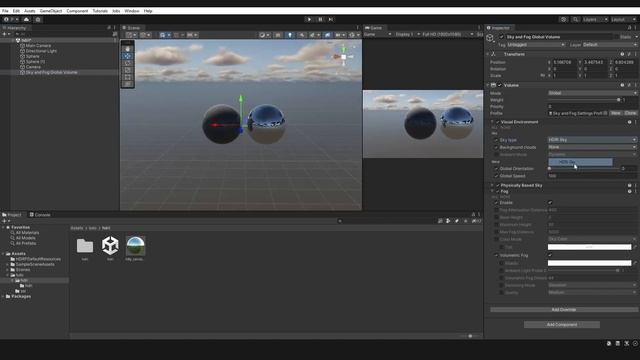Toggle the Visual Environment override checkbox

pos(498,122)
